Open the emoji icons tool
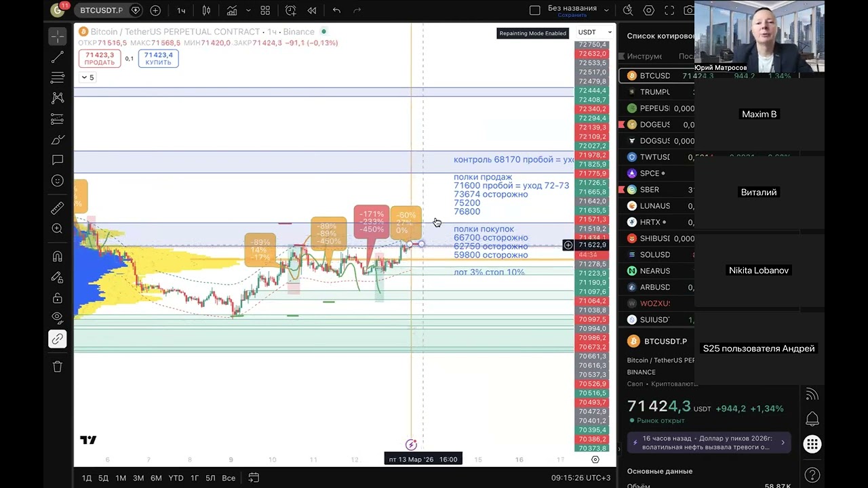868x488 pixels. (x=58, y=181)
